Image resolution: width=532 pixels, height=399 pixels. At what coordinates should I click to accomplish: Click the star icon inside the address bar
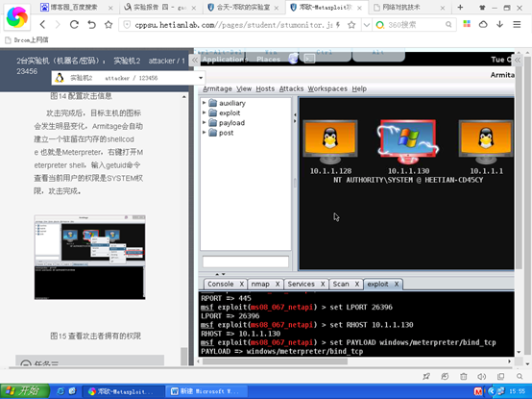click(351, 24)
